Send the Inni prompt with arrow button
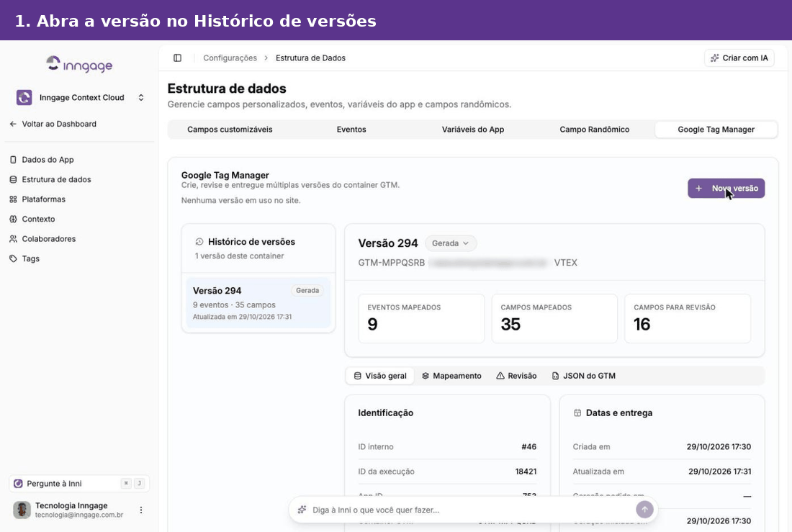 tap(644, 509)
